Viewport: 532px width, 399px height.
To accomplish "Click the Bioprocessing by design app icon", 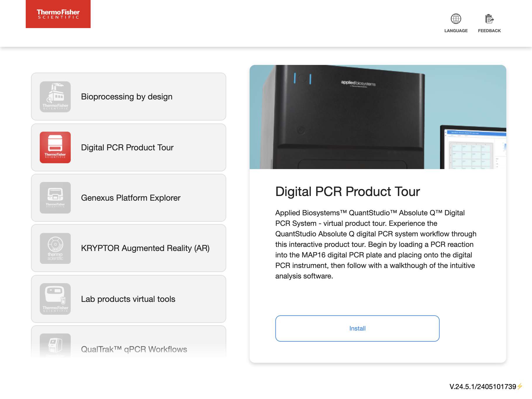I will tap(55, 97).
